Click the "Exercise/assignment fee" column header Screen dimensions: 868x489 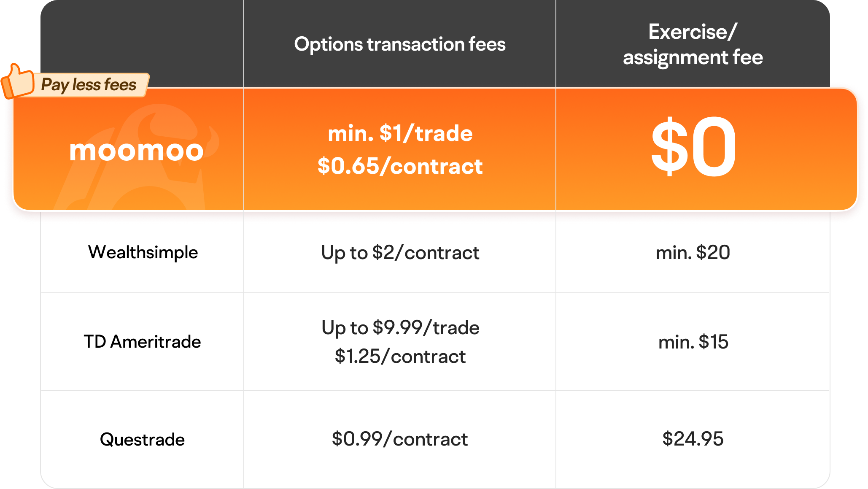[693, 45]
